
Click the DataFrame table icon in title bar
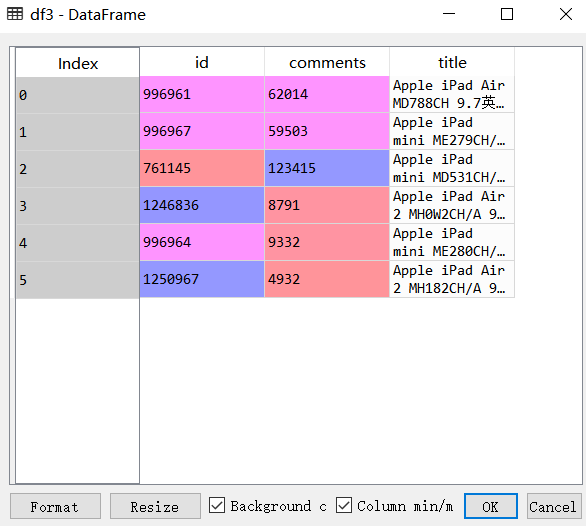coord(15,14)
